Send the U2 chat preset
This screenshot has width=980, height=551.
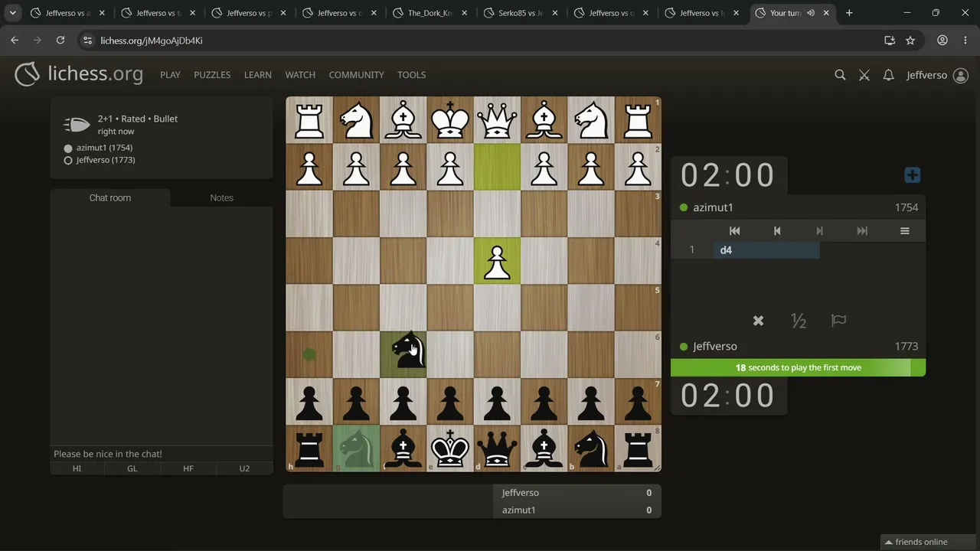[x=244, y=468]
